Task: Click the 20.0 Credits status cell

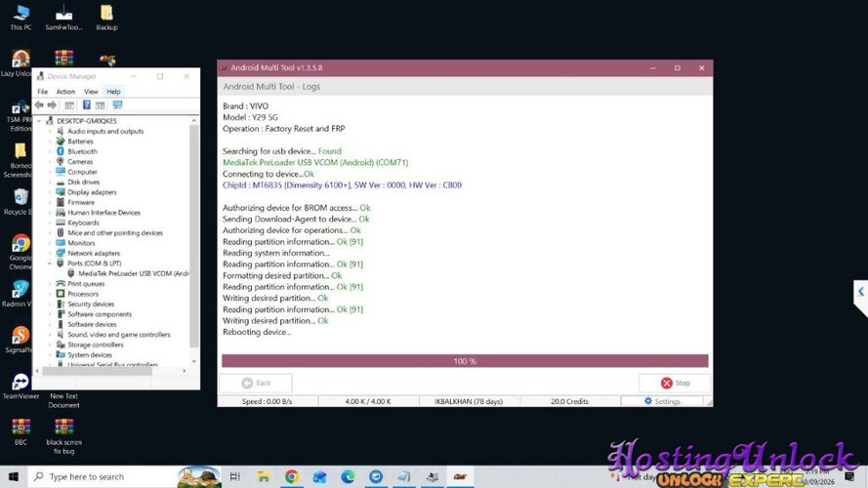Action: pyautogui.click(x=569, y=402)
